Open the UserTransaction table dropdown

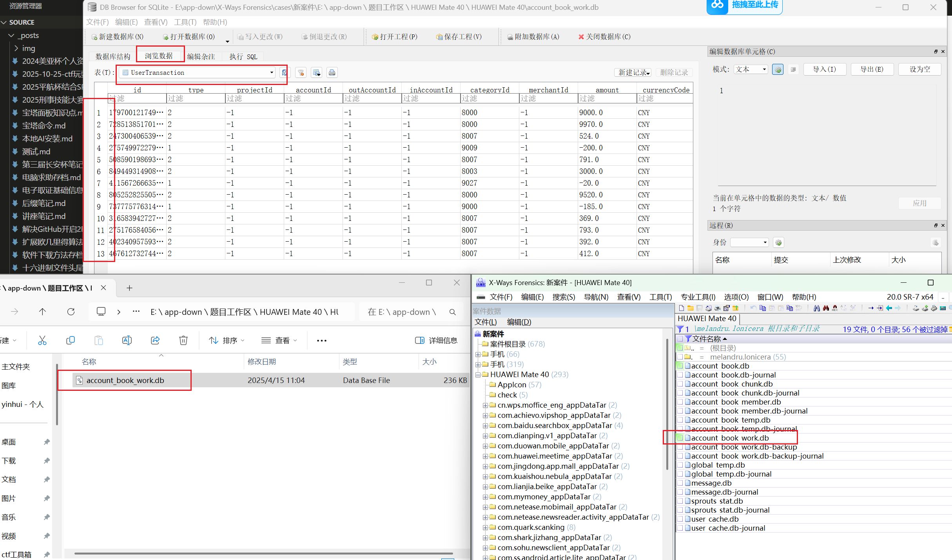[271, 72]
